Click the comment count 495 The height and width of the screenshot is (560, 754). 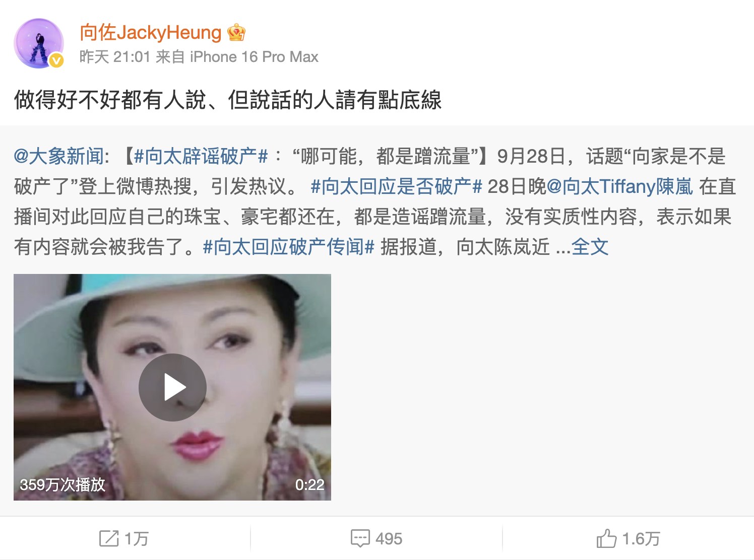click(389, 539)
